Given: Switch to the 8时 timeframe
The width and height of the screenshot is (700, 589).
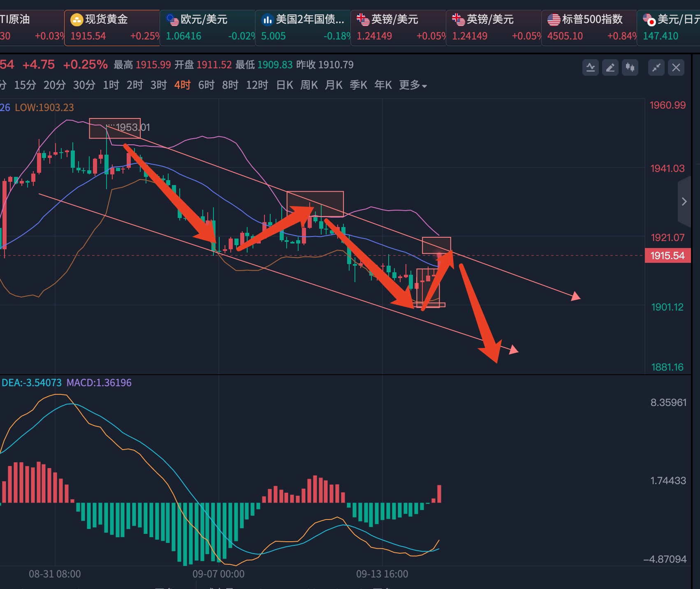Looking at the screenshot, I should (230, 85).
